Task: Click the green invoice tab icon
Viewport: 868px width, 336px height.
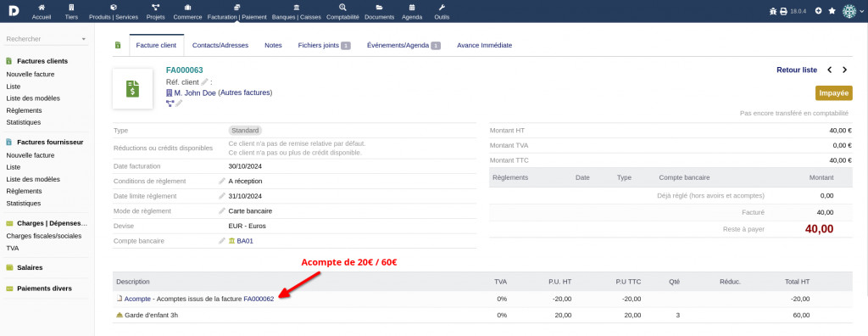Action: (x=117, y=46)
